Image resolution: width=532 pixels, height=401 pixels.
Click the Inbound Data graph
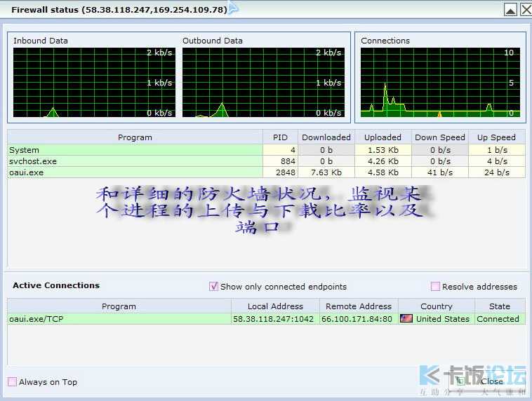click(x=94, y=82)
